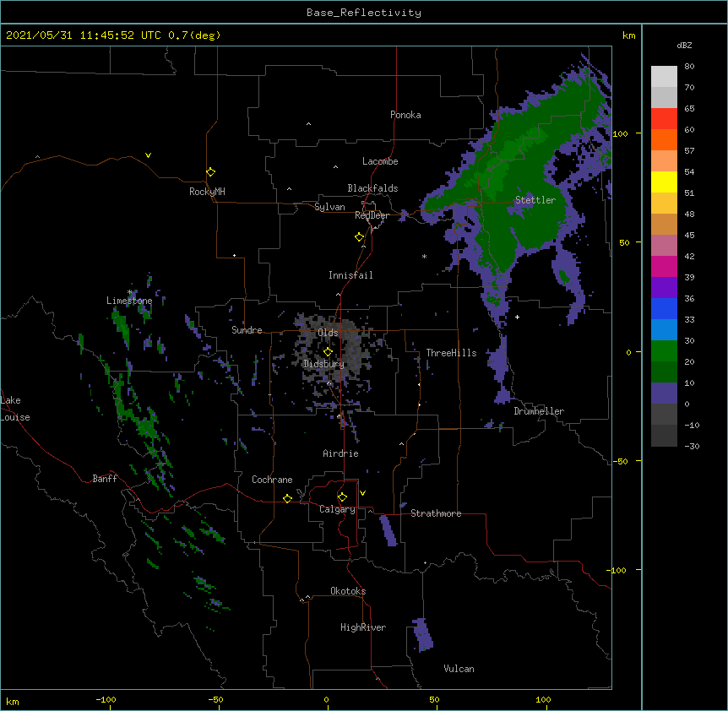Screen dimensions: 728x711
Task: Click the yellow diamond marker above RockyMH
Action: coord(210,172)
